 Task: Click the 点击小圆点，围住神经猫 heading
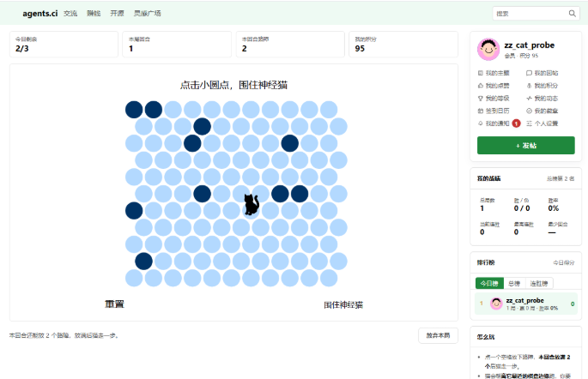[x=233, y=85]
